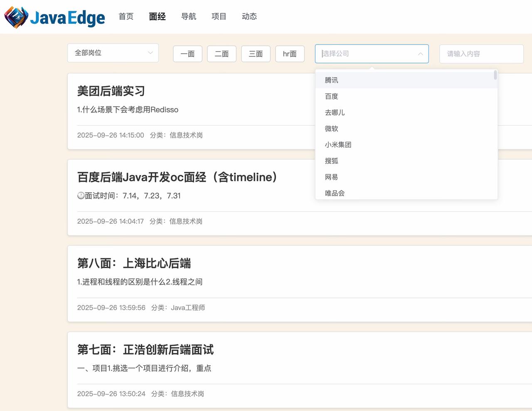Select 搜狐 from company list
The image size is (532, 411).
click(406, 161)
